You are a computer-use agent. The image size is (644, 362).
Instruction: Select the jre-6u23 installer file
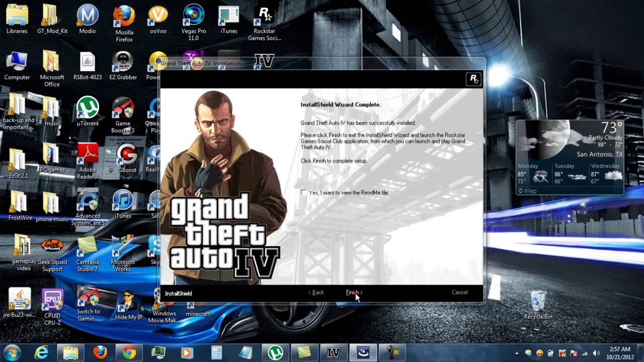pos(20,303)
